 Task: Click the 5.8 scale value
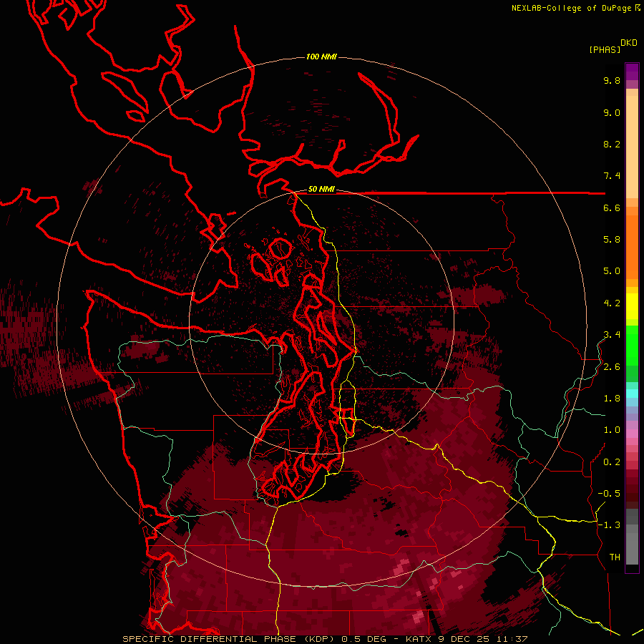[x=612, y=240]
